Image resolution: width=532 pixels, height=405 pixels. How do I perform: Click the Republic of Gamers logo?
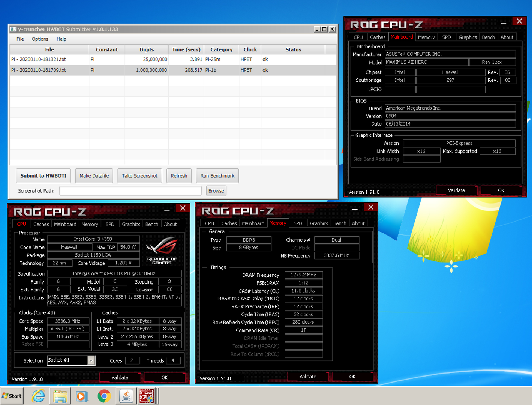coord(162,250)
